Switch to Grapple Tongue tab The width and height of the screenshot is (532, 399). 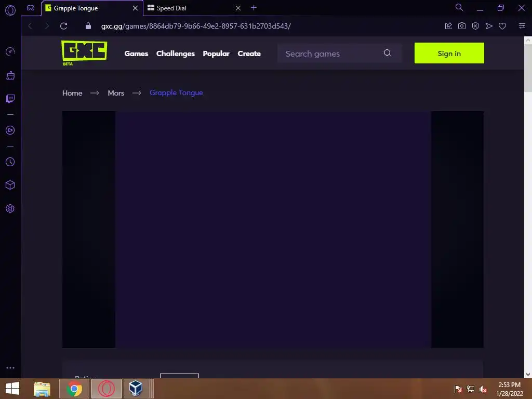[88, 8]
